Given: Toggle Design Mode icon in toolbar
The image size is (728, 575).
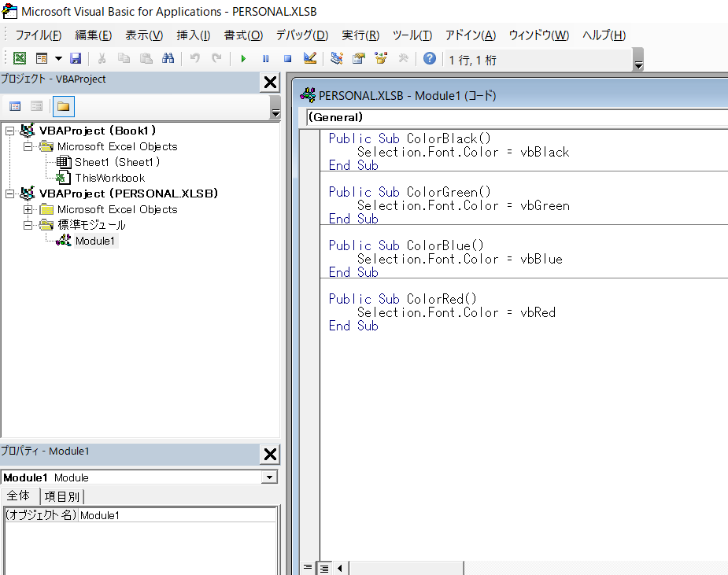Looking at the screenshot, I should [309, 59].
